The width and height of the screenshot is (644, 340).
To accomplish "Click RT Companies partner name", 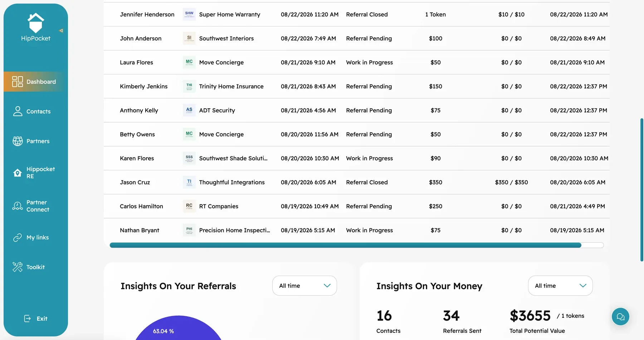I will pos(219,206).
